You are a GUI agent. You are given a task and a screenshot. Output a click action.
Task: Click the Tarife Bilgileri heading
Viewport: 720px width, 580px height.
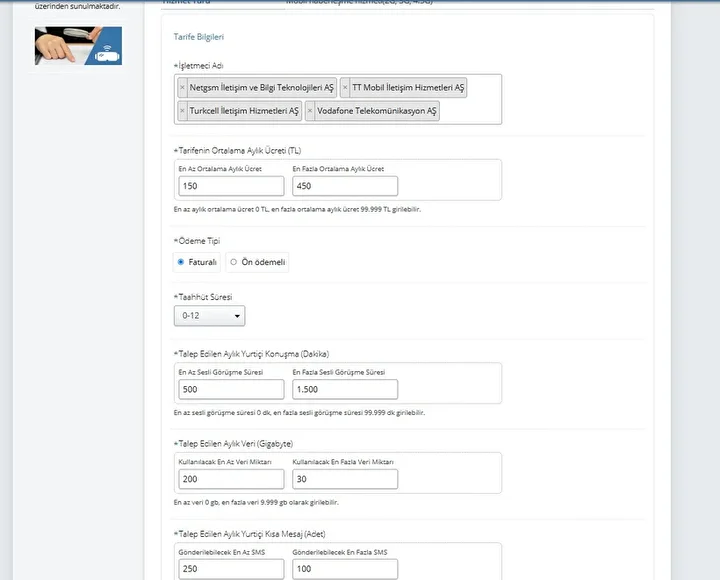[x=199, y=37]
